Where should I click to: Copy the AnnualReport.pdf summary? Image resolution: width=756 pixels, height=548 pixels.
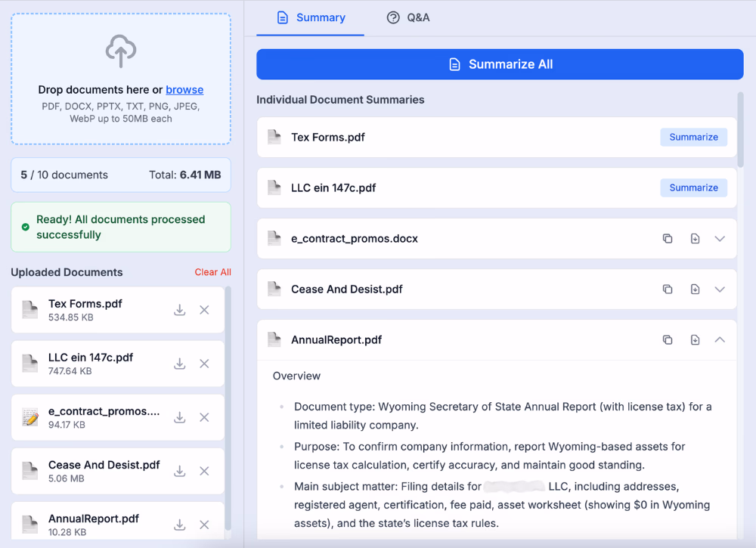(x=668, y=339)
